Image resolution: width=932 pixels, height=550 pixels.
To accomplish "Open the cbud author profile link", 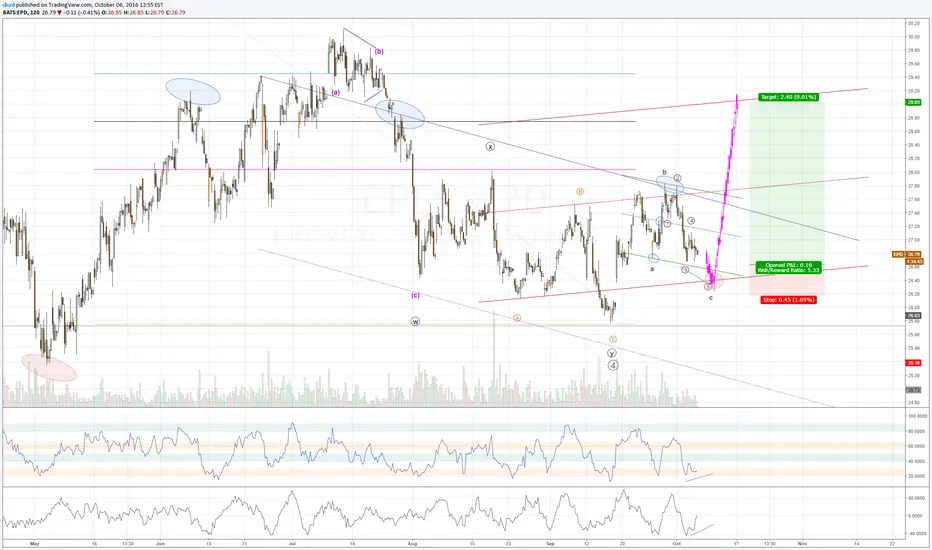I will pos(8,5).
